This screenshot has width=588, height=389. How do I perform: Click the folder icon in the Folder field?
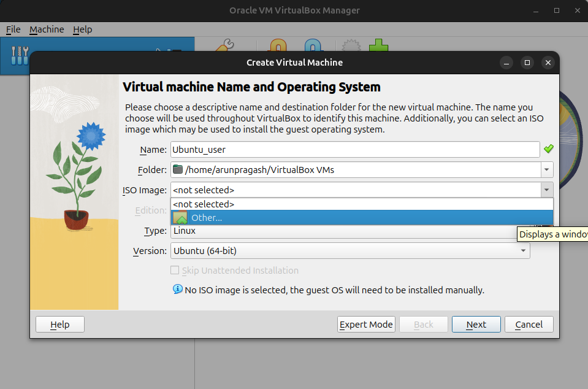178,169
